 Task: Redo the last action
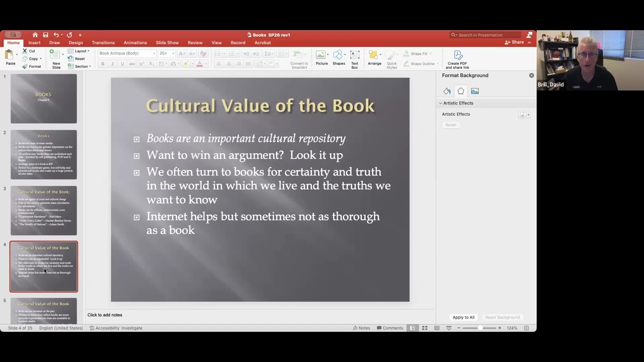coord(69,35)
